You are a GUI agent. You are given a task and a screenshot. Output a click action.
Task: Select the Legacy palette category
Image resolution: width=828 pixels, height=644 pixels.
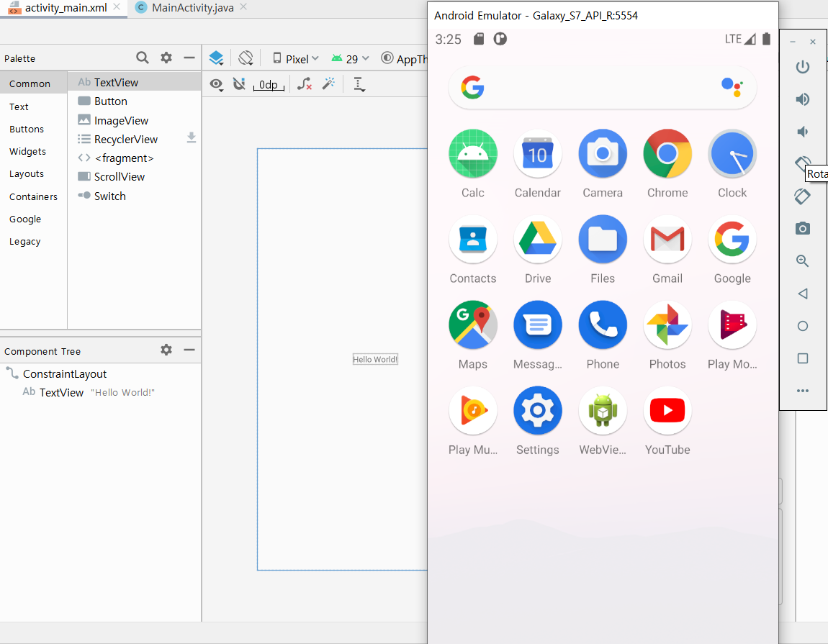tap(24, 241)
